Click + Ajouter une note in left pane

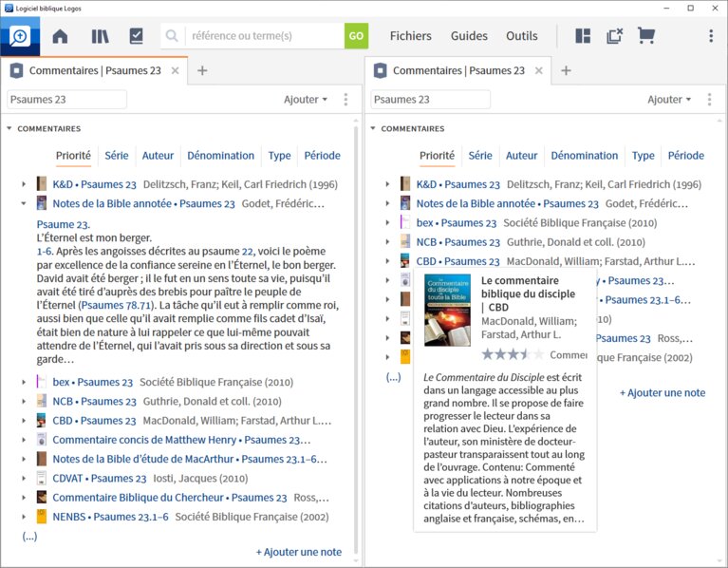299,552
